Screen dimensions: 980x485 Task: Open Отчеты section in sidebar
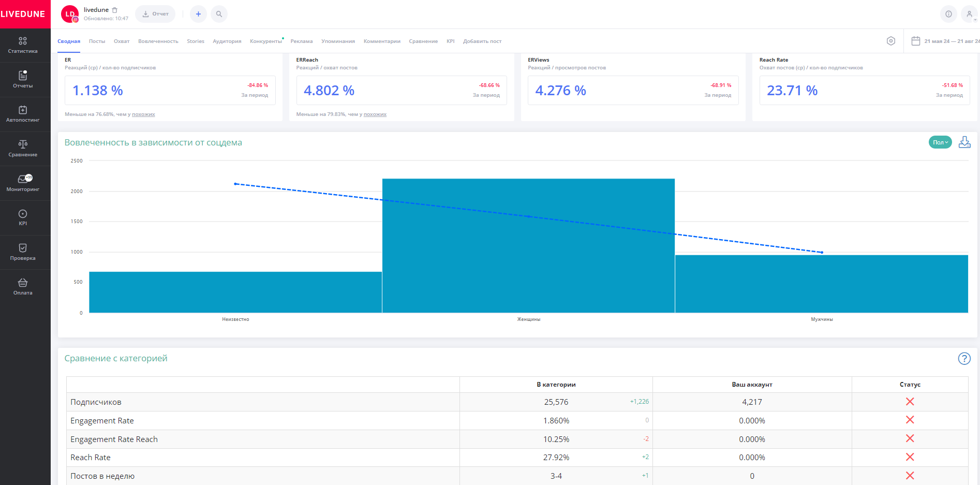(x=23, y=80)
